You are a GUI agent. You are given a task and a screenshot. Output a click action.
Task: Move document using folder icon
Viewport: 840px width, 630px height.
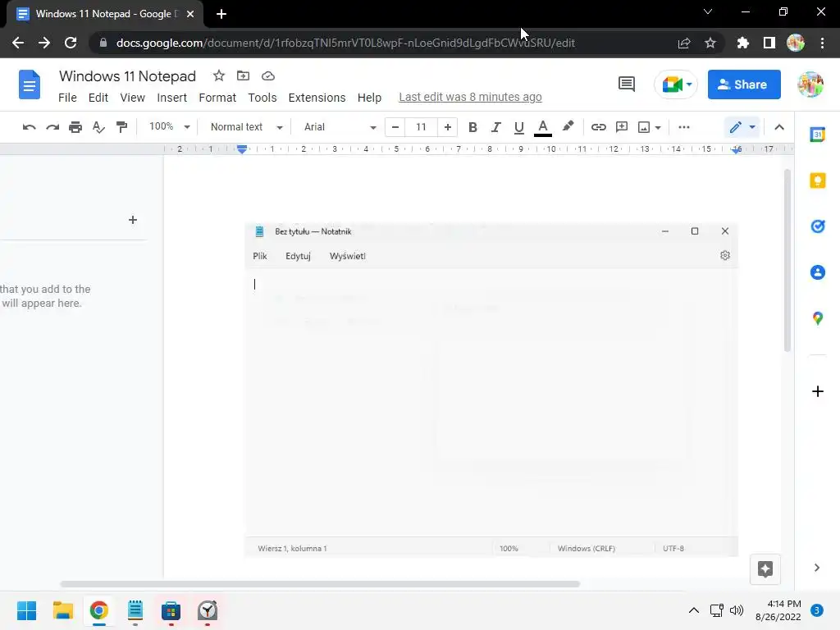coord(243,76)
